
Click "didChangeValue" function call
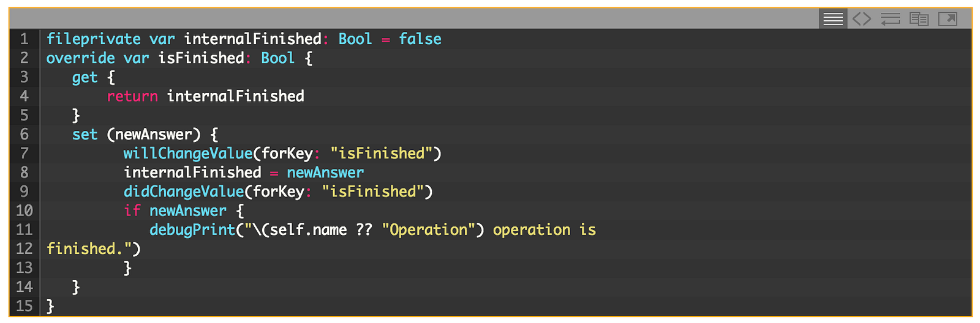point(183,192)
